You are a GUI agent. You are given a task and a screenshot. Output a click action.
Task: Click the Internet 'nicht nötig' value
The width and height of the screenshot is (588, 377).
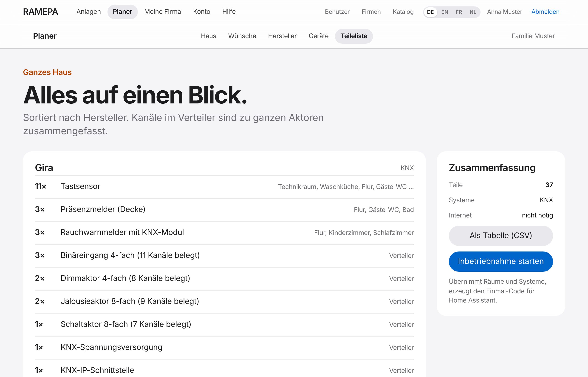click(x=537, y=215)
